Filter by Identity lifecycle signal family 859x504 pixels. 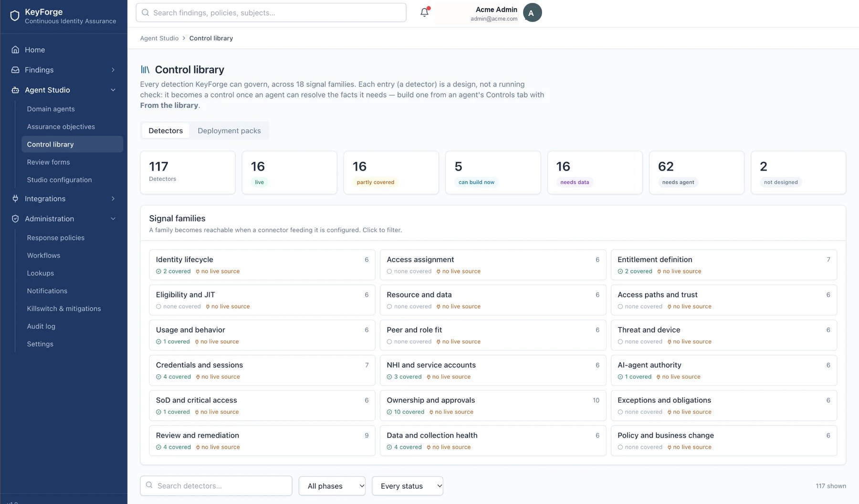click(x=262, y=265)
